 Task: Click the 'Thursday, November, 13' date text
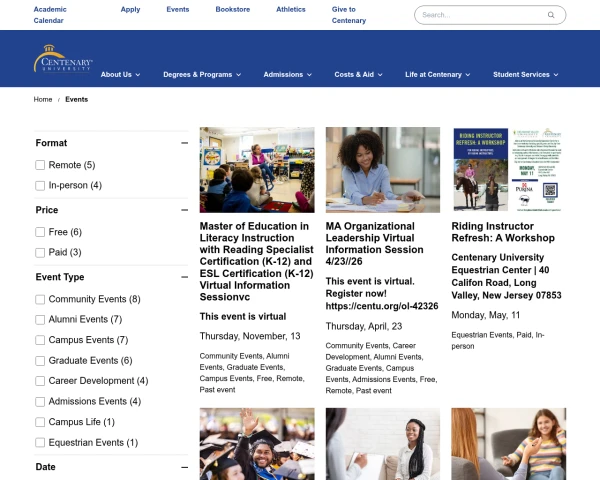coord(250,336)
